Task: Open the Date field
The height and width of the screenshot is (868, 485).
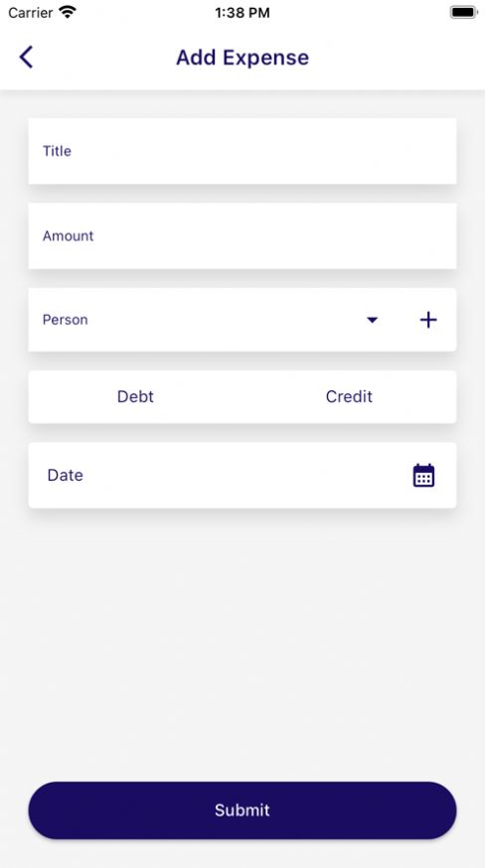Action: pyautogui.click(x=242, y=475)
